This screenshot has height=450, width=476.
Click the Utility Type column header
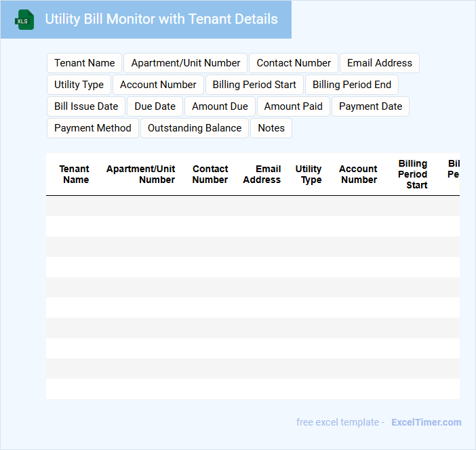(x=309, y=174)
